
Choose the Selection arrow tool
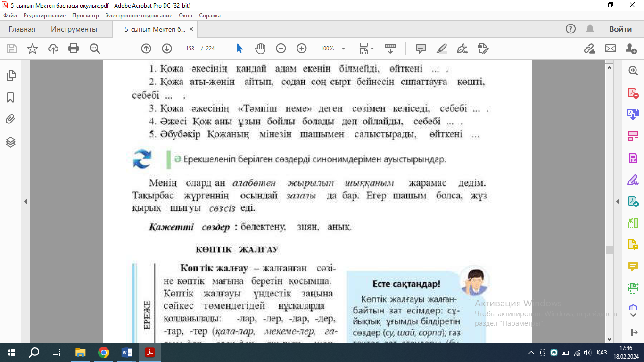coord(239,49)
